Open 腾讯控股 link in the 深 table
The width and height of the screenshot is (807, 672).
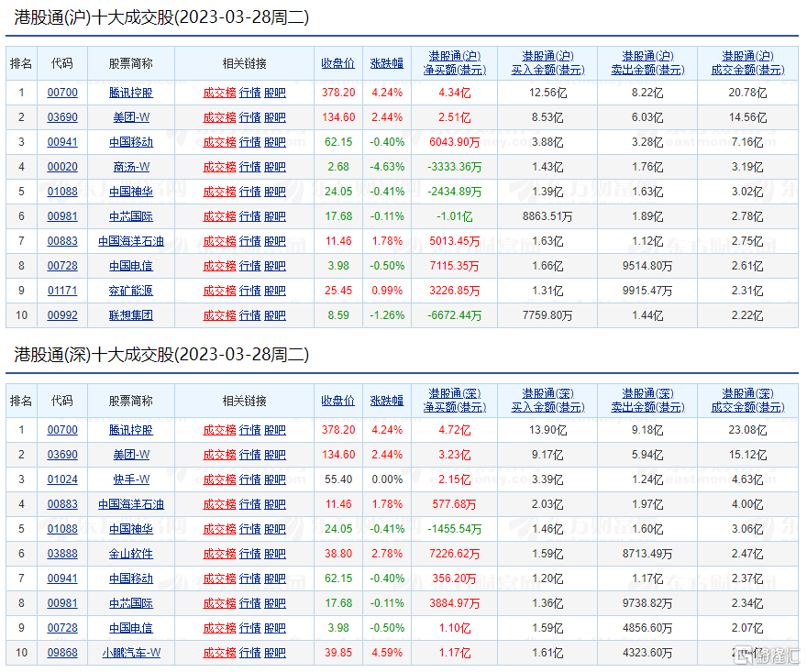point(131,430)
